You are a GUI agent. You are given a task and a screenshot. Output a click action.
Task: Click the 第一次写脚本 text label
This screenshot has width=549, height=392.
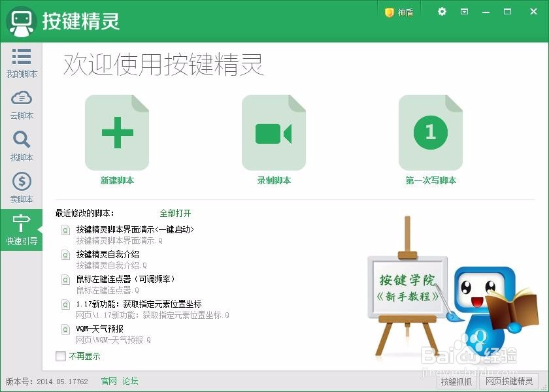click(x=431, y=180)
